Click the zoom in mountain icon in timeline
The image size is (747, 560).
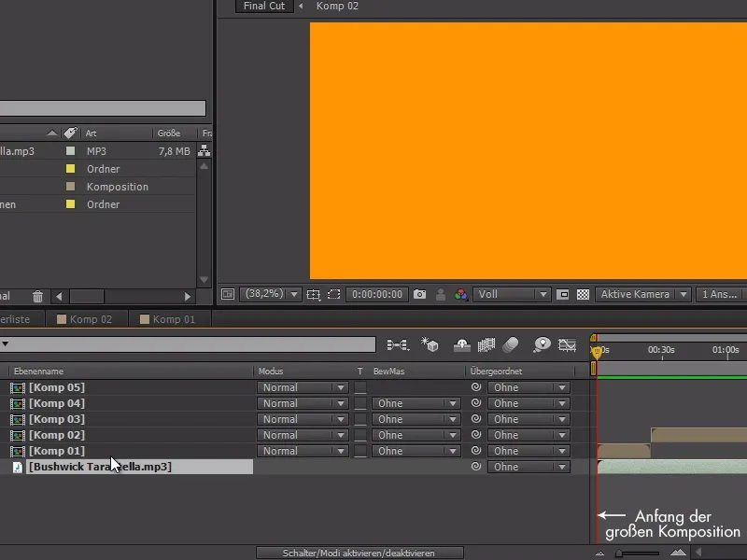[678, 553]
